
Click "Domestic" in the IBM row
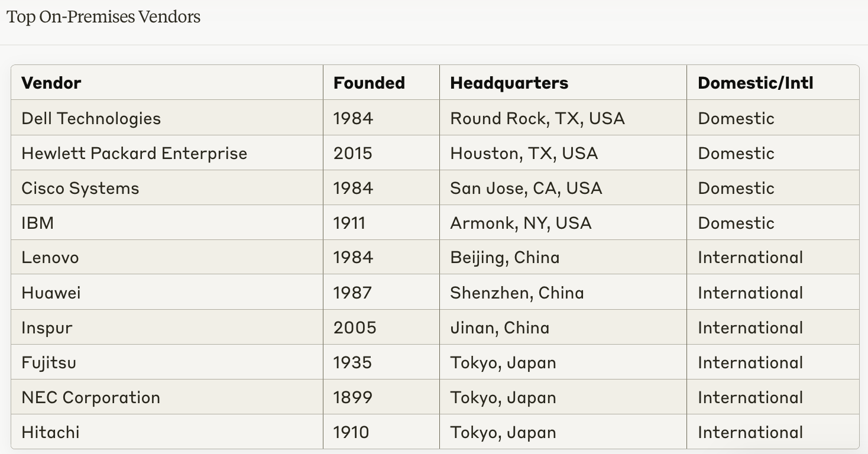click(x=736, y=223)
